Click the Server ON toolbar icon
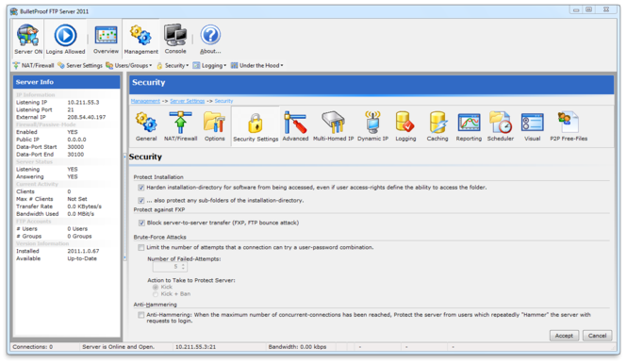Viewport: 627px width, 364px height. click(27, 35)
